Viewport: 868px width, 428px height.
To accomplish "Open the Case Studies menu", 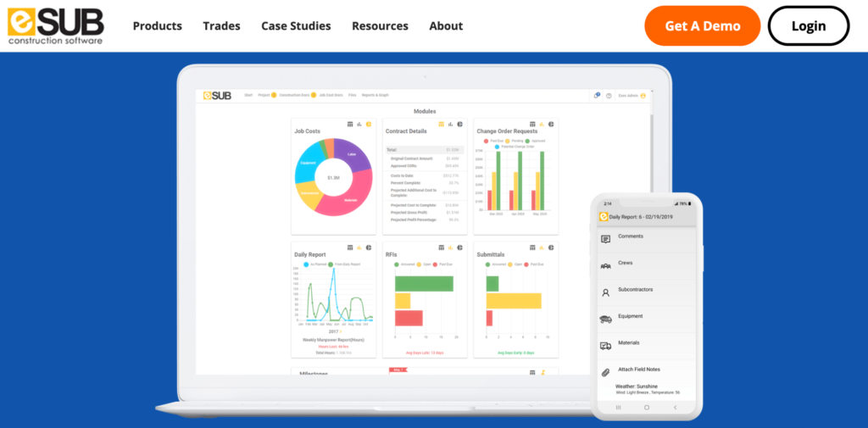I will pyautogui.click(x=296, y=26).
